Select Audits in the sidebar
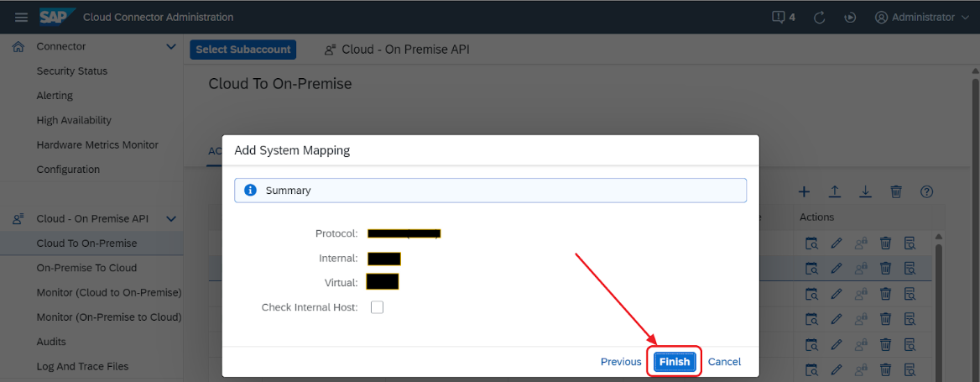Screen dimensions: 980x382 click(51, 342)
